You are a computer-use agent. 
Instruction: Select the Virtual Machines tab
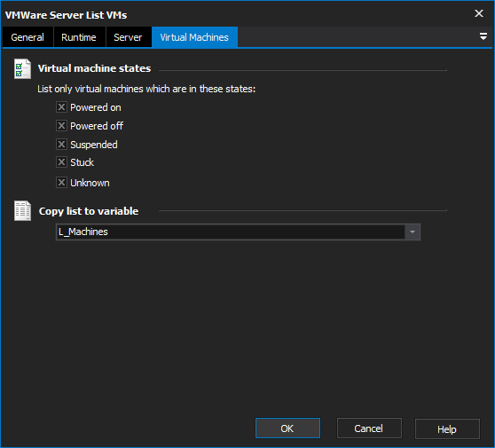tap(194, 37)
